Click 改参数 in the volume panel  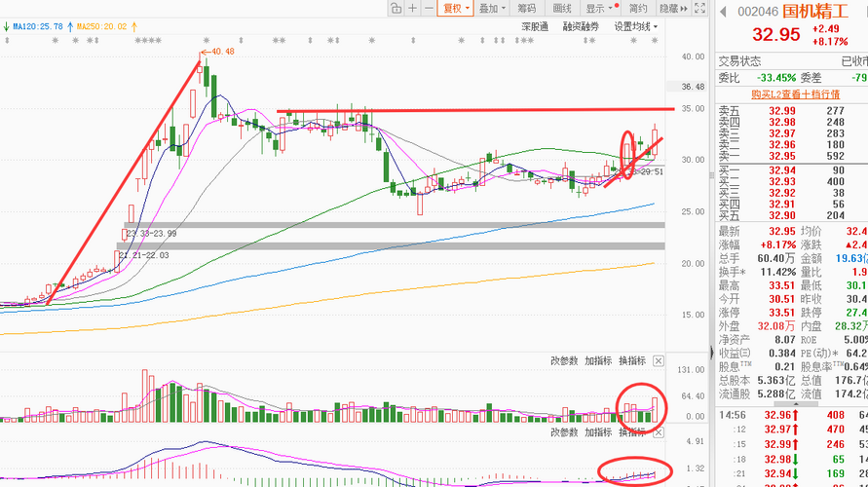[564, 360]
